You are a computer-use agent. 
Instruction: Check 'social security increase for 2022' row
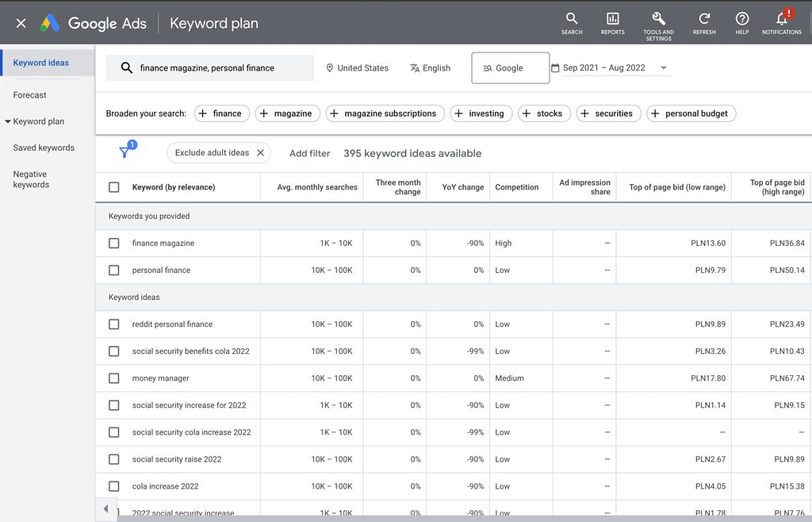[114, 405]
